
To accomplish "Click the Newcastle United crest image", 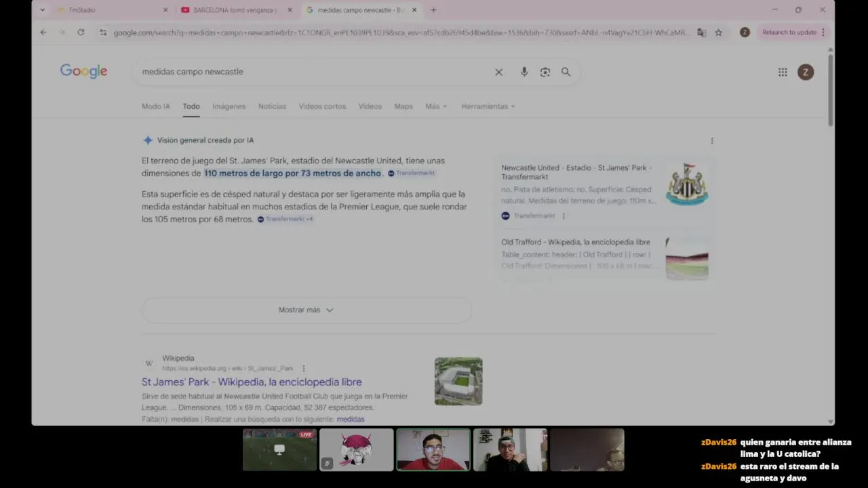I will pos(687,184).
